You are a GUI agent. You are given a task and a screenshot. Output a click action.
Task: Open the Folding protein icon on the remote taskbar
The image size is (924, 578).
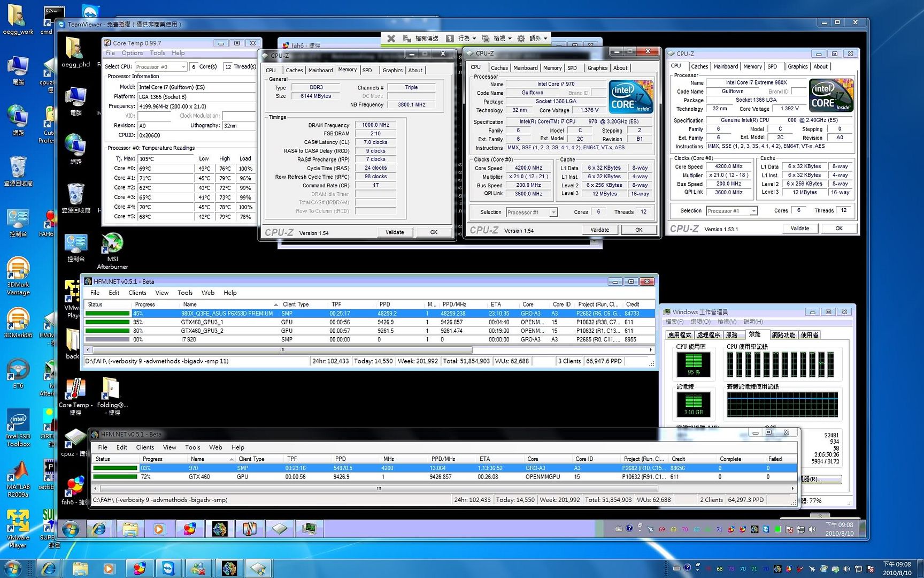[x=219, y=529]
